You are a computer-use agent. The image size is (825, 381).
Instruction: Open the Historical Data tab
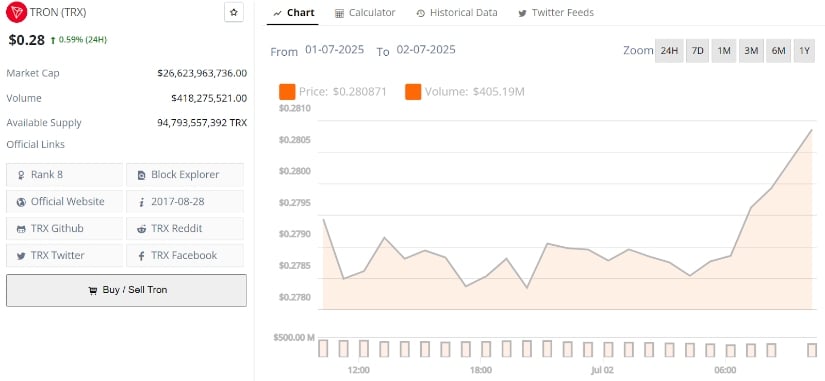pos(457,13)
